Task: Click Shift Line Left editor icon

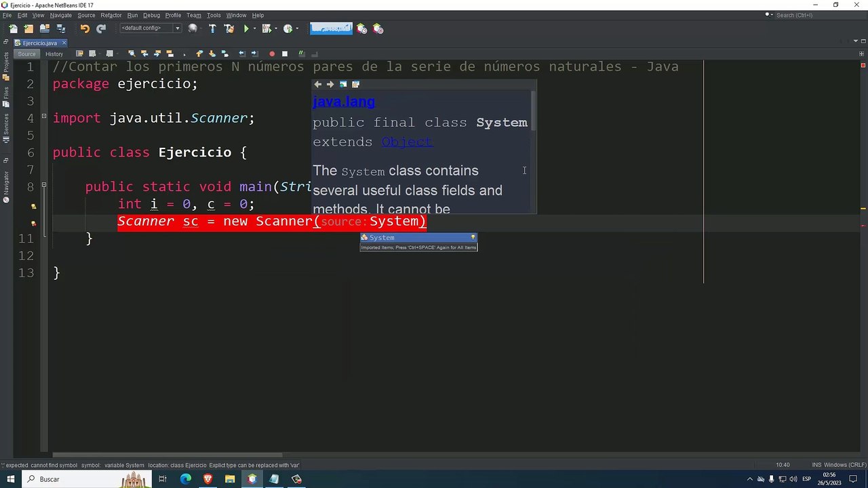Action: click(242, 54)
